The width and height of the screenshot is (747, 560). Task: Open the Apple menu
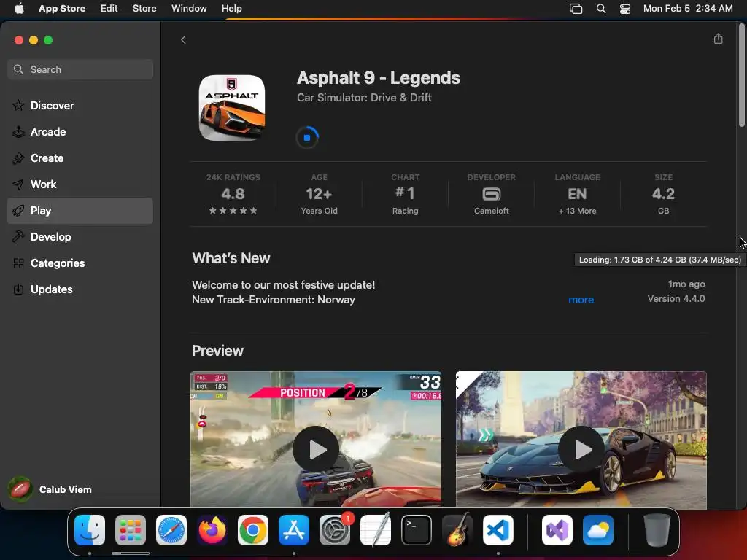point(19,8)
